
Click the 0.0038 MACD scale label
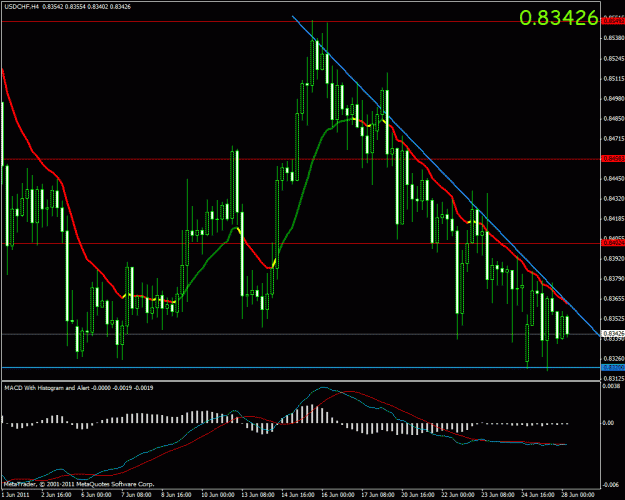point(611,386)
